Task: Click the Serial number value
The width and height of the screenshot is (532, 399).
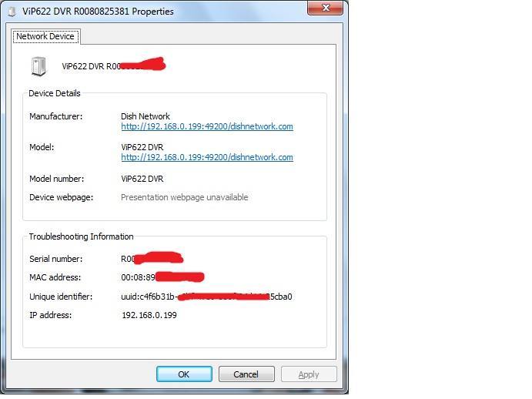Action: click(152, 259)
